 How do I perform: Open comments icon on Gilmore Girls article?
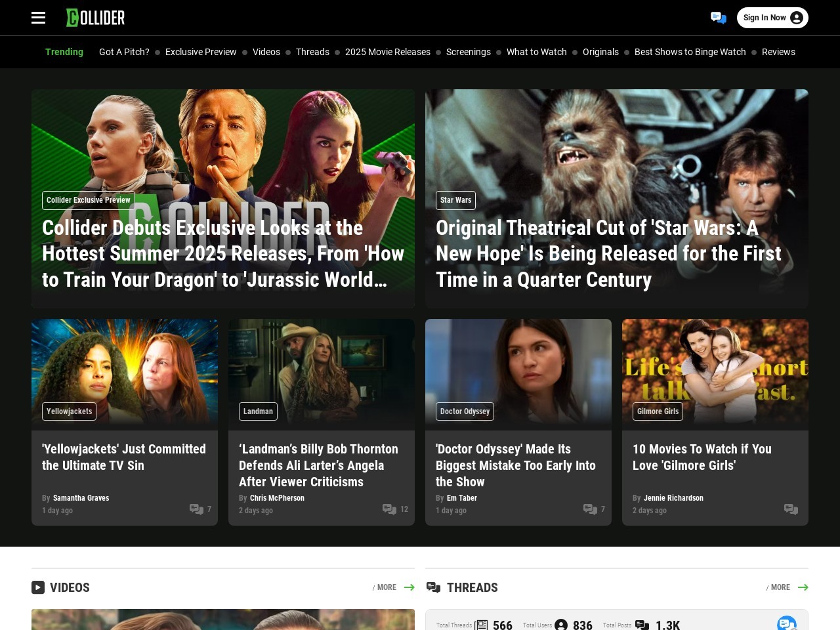coord(791,509)
